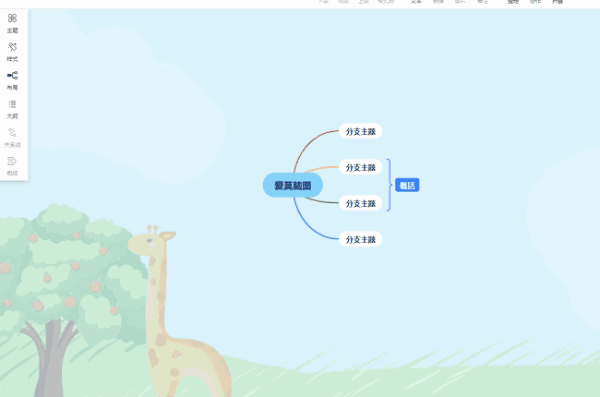Select the blue 概括 summary node
This screenshot has width=600, height=397.
pos(407,185)
